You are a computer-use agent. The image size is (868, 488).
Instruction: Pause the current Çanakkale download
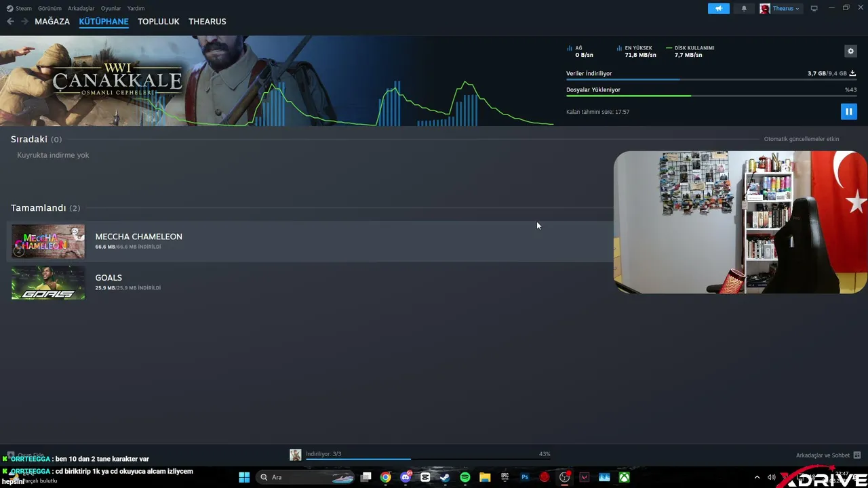(x=848, y=111)
